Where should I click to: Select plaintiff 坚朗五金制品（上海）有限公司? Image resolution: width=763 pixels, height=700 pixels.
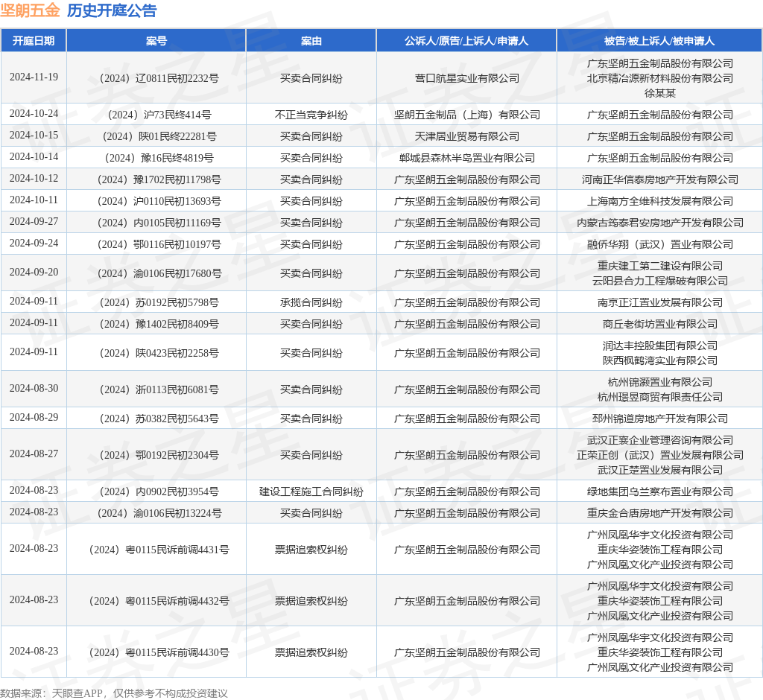click(466, 115)
